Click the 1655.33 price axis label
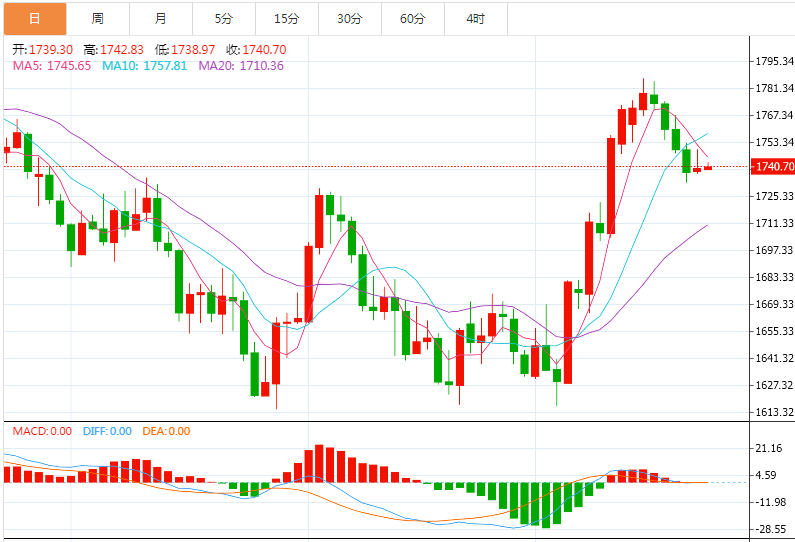Viewport: 795px width, 542px height. coord(774,331)
